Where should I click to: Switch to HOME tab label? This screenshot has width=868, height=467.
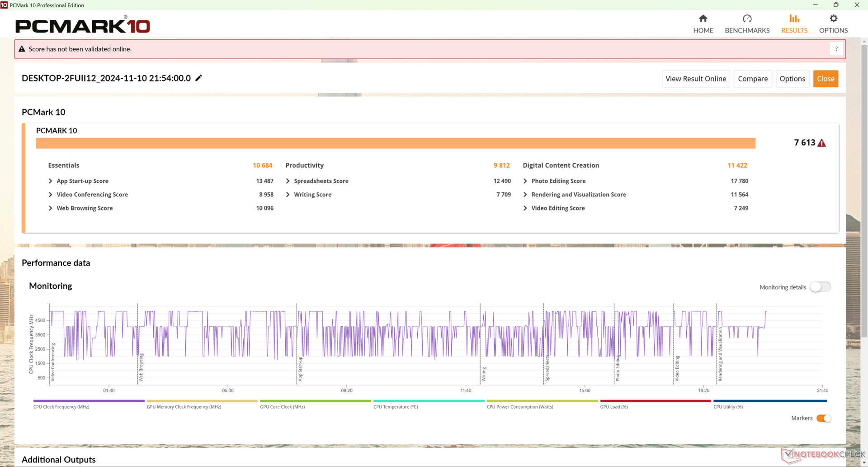703,30
